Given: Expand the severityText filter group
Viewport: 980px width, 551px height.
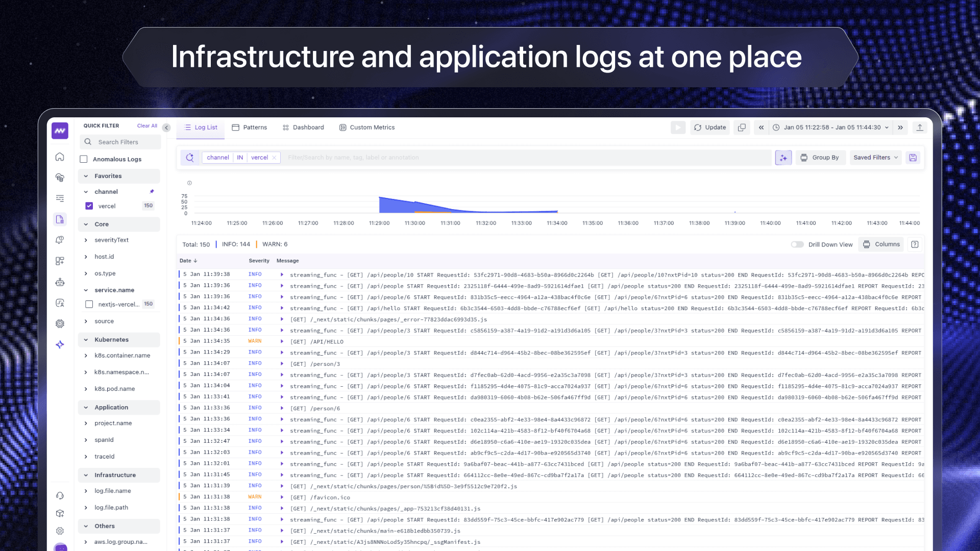Looking at the screenshot, I should (86, 240).
